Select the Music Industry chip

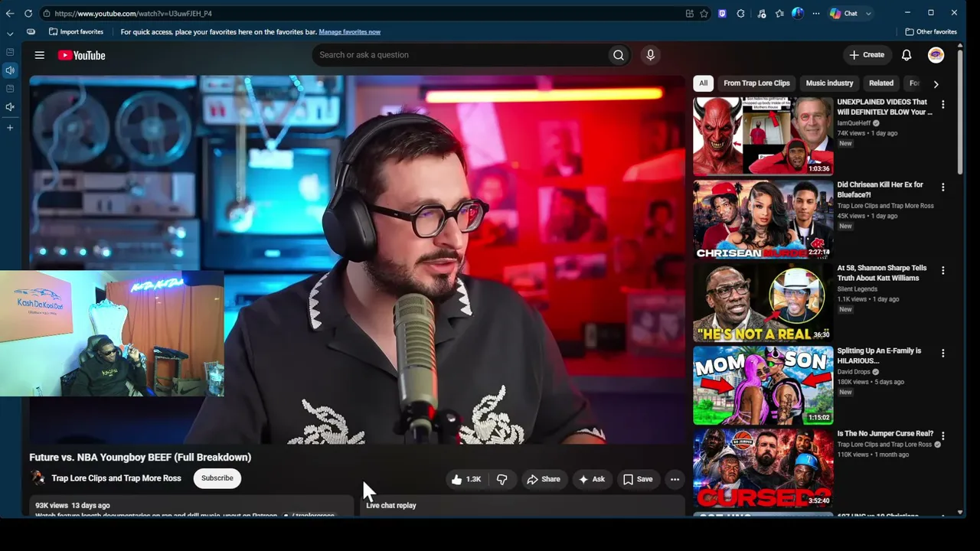pyautogui.click(x=829, y=83)
